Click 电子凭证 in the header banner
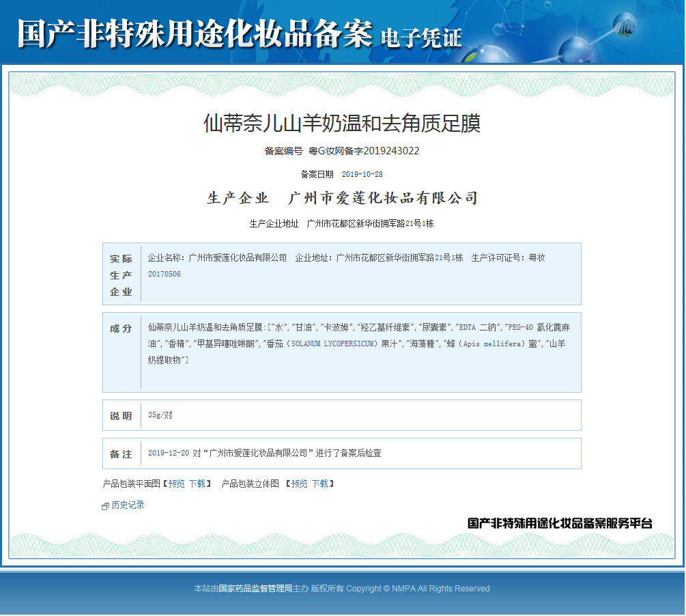The image size is (686, 616). point(421,38)
